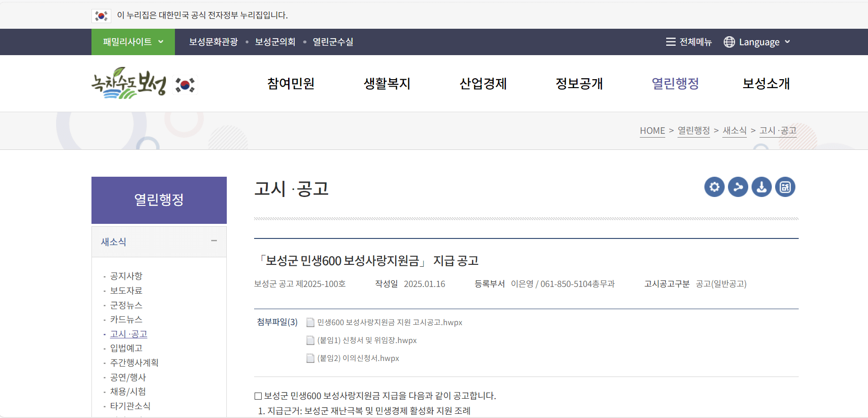Select 타기관소식 in the sidebar
Screen dimensions: 868x418
pos(130,406)
